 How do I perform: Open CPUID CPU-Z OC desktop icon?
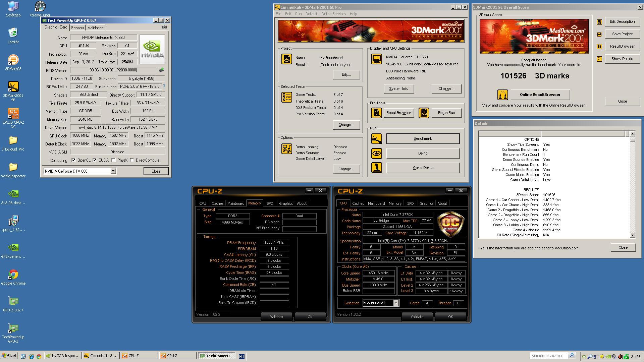[x=13, y=118]
